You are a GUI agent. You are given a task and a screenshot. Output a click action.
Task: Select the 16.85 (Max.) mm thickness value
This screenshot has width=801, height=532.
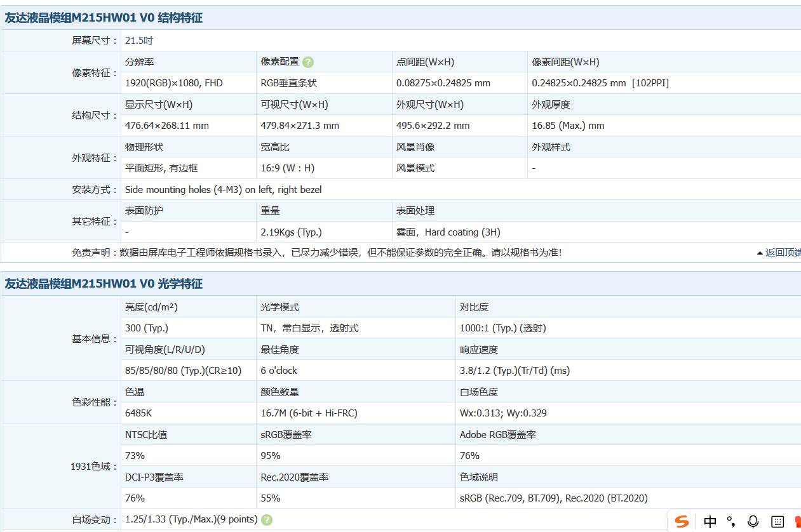tap(569, 126)
